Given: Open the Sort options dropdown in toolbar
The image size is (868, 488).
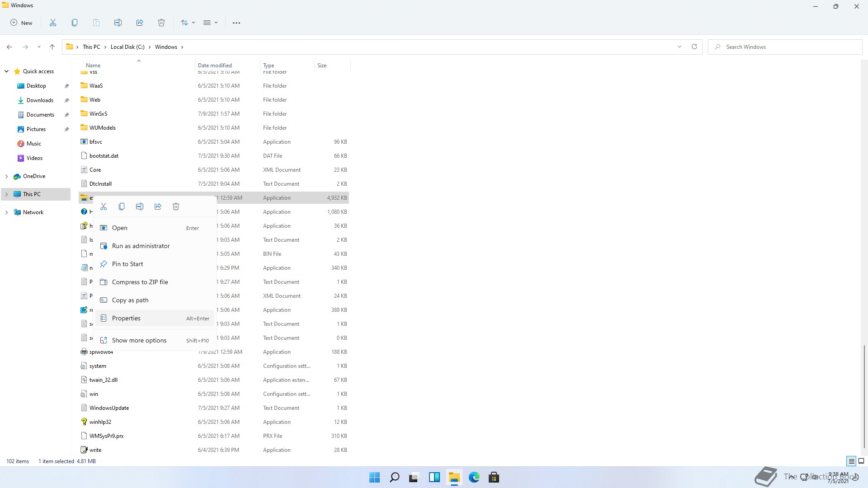Looking at the screenshot, I should (x=188, y=23).
